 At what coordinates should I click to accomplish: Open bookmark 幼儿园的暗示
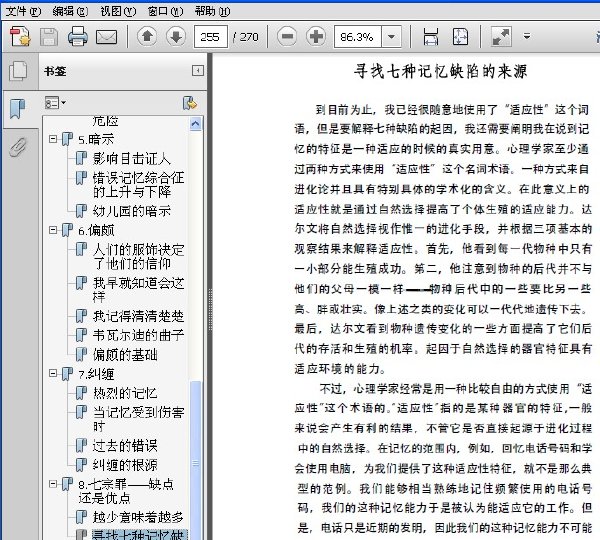pyautogui.click(x=132, y=211)
